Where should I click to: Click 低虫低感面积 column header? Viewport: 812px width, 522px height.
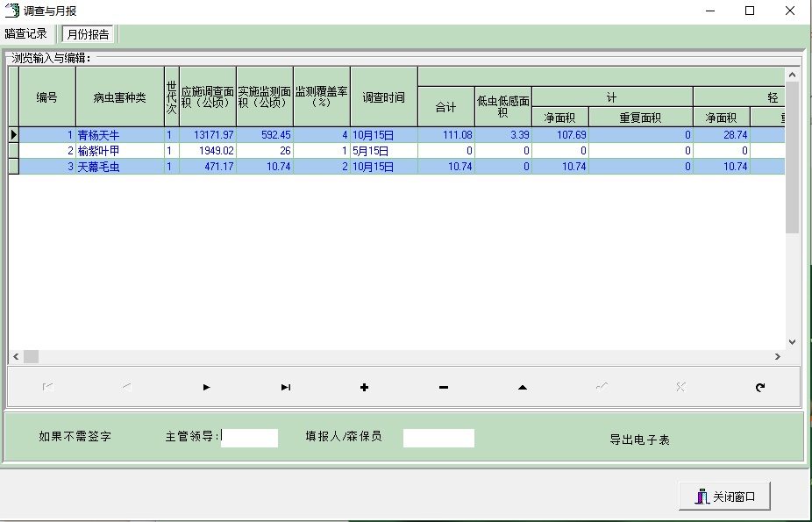(502, 107)
